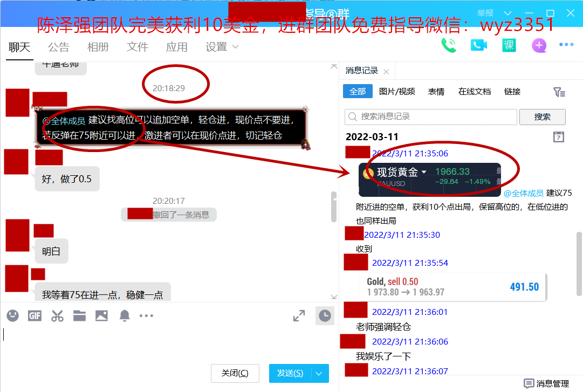Expand the 设置 dropdown menu
The height and width of the screenshot is (392, 583).
[222, 47]
